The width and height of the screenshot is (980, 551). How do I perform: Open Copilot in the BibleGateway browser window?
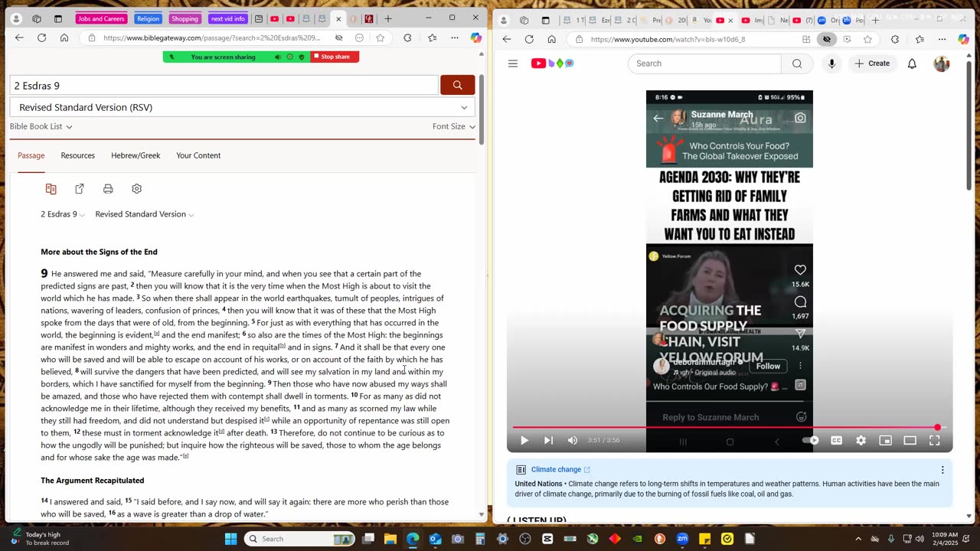(x=476, y=37)
